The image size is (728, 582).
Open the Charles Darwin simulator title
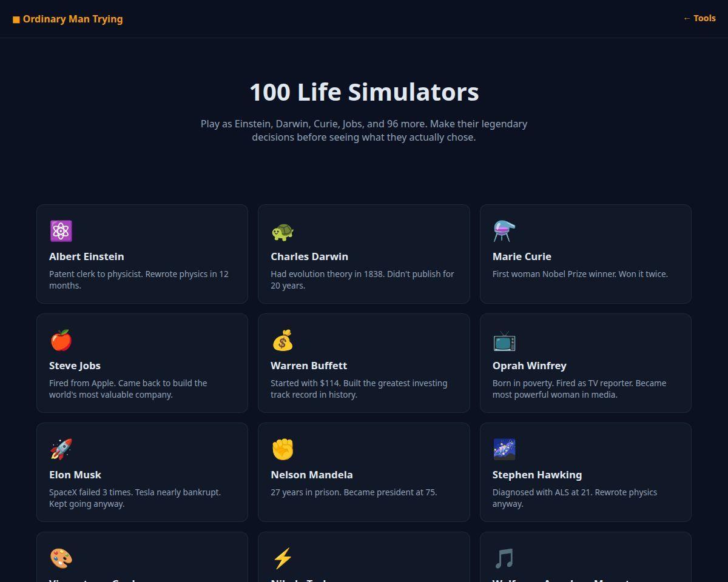309,256
